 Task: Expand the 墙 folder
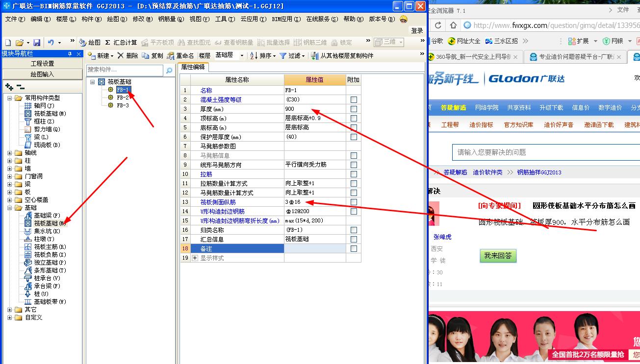pyautogui.click(x=10, y=169)
